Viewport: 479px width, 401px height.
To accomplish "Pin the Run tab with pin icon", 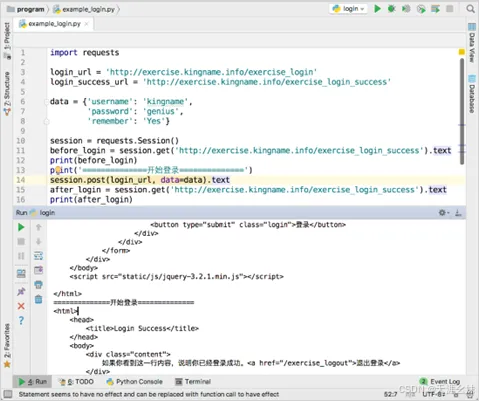I will [x=21, y=292].
